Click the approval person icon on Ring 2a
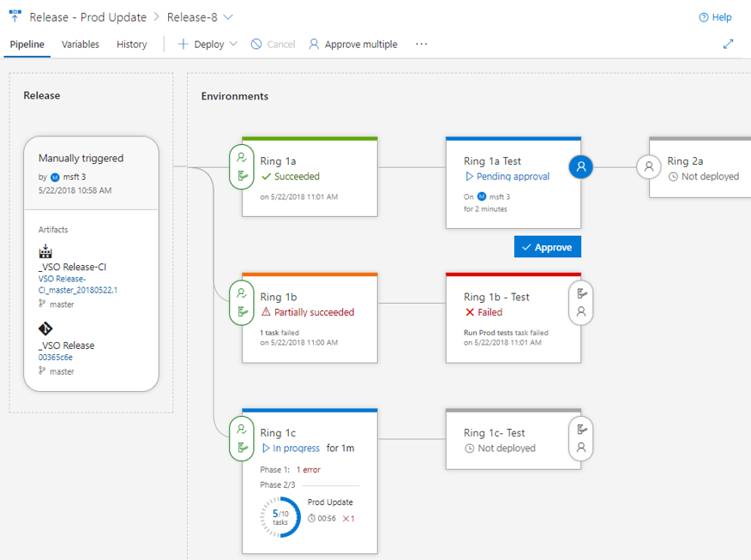751x560 pixels. point(649,167)
